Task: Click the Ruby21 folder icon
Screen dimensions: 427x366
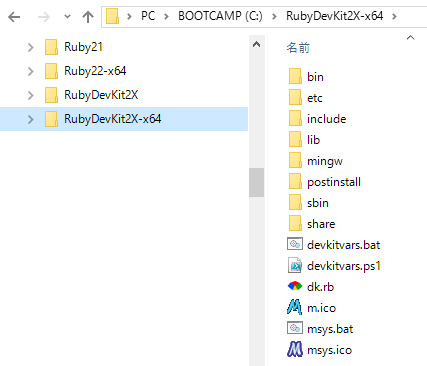Action: click(51, 47)
